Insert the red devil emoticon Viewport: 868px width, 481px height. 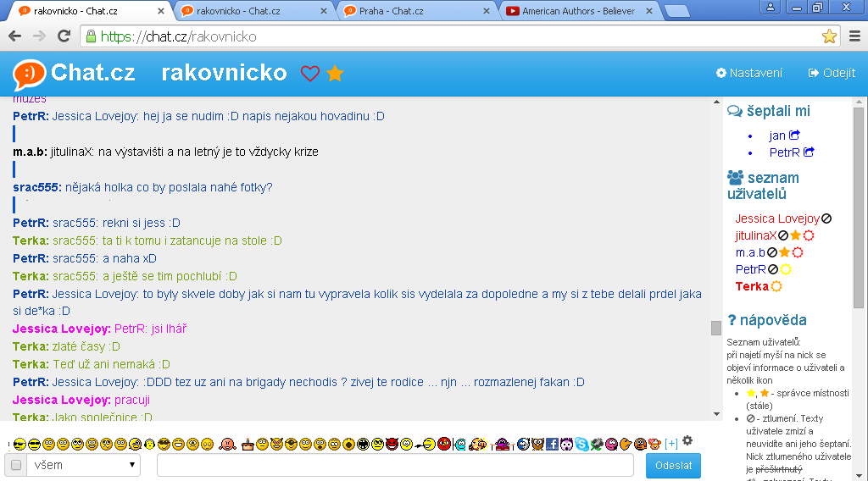coord(392,444)
